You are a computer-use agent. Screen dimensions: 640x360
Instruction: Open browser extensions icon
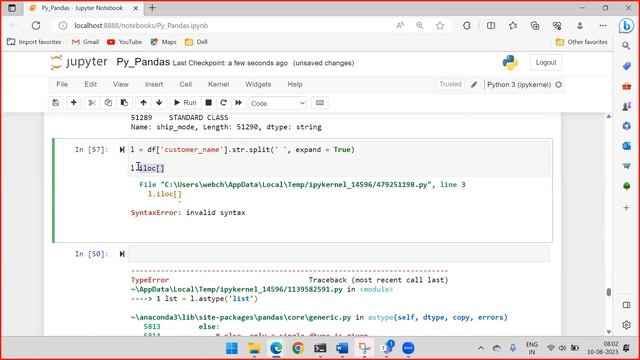(467, 25)
